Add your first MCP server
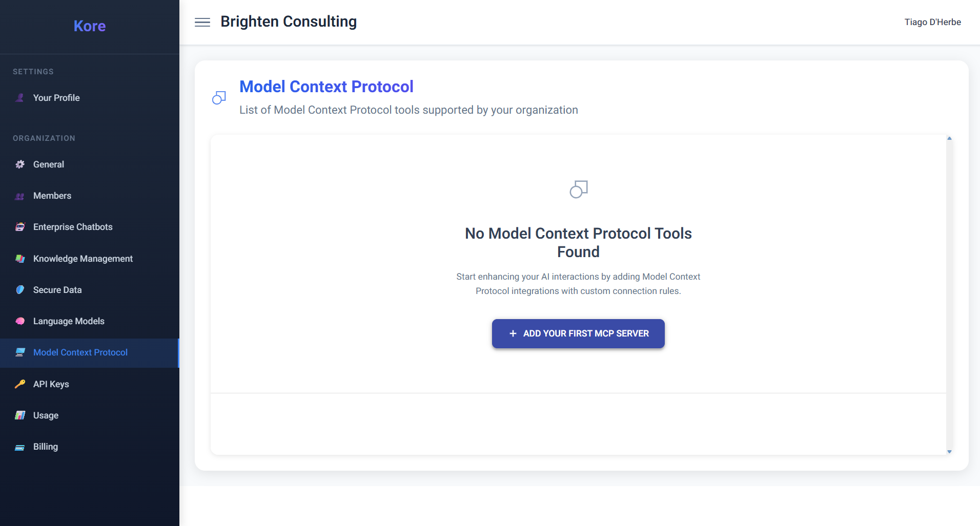The width and height of the screenshot is (980, 526). 578,333
